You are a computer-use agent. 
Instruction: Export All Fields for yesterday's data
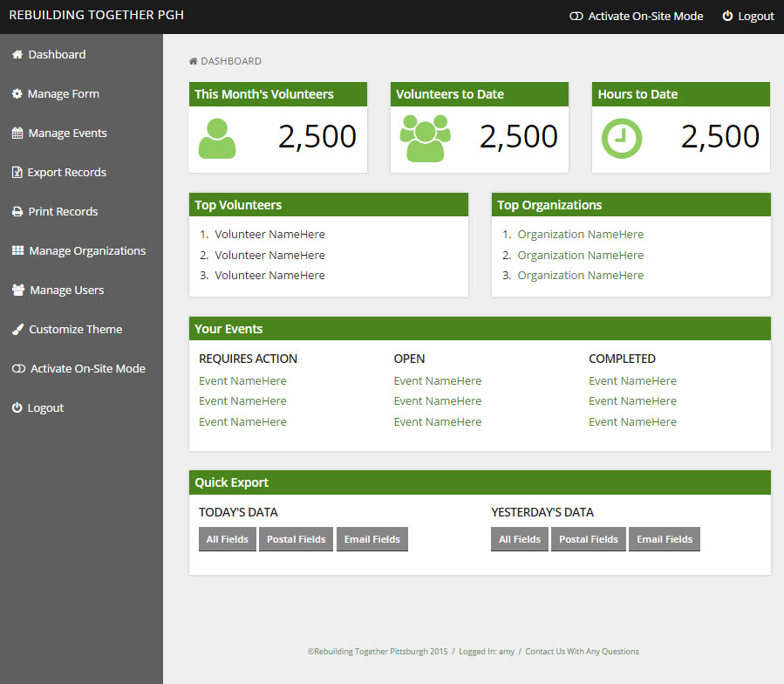[520, 539]
